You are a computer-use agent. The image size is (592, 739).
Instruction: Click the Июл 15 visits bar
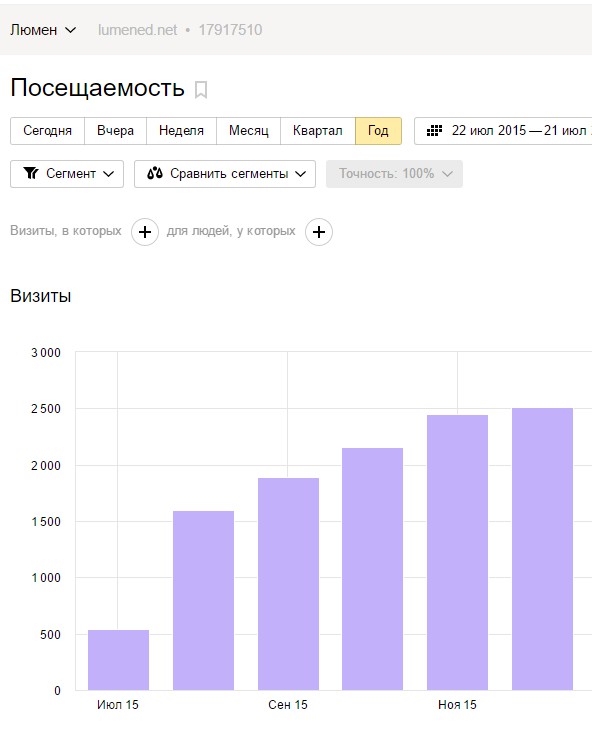pyautogui.click(x=118, y=660)
